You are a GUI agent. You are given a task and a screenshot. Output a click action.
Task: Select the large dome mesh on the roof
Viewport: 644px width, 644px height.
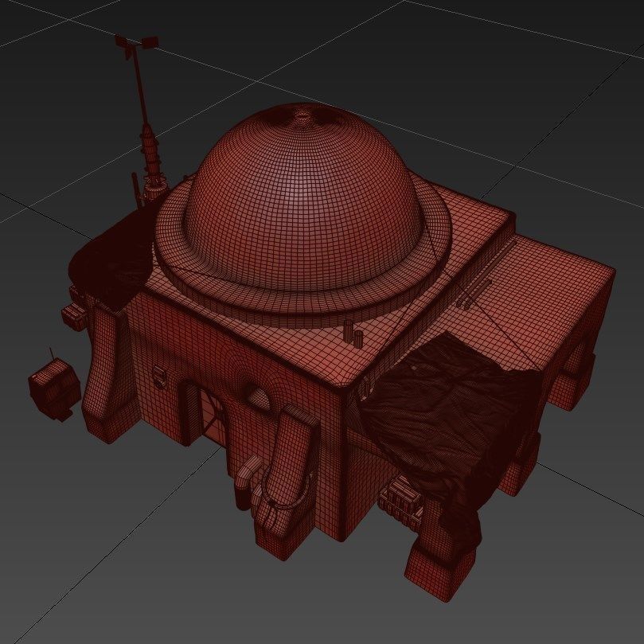305,197
